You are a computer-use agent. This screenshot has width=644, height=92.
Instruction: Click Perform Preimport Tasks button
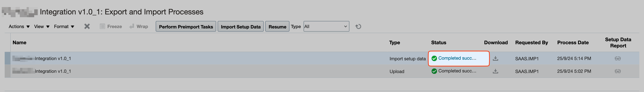coord(186,27)
